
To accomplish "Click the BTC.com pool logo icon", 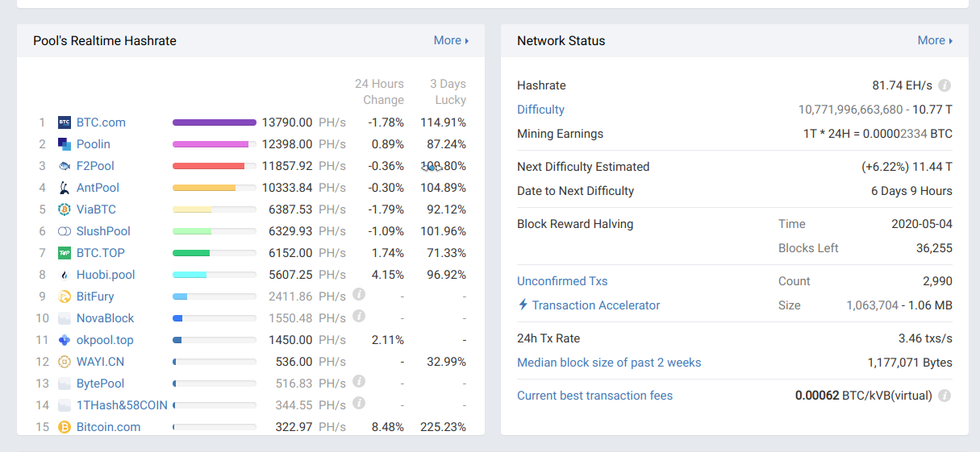I will 65,122.
